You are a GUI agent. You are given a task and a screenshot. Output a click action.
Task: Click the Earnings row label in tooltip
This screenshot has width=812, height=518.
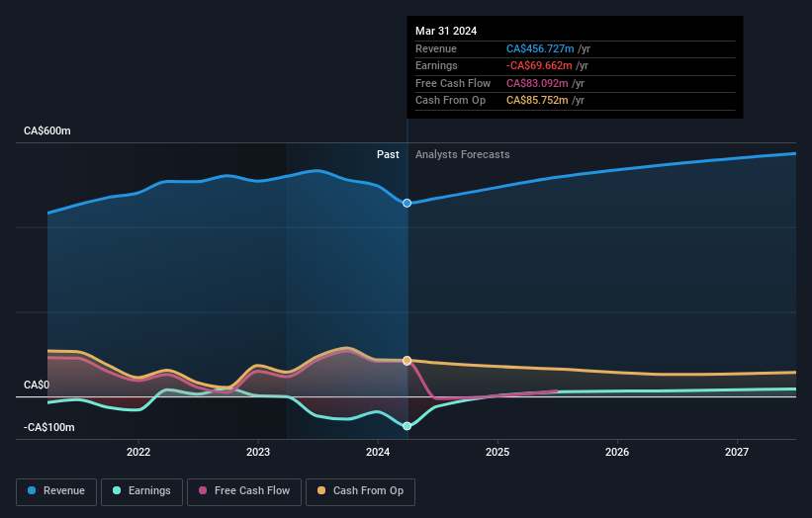[436, 65]
